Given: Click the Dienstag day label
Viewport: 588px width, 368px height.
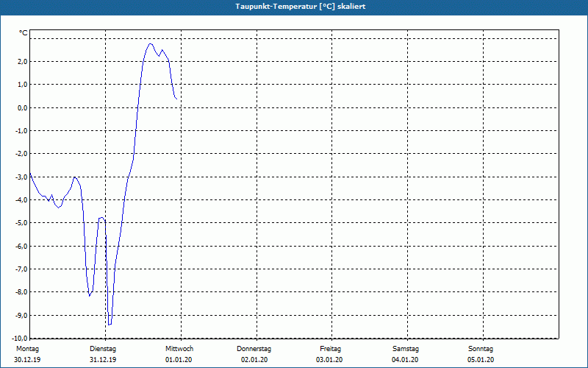Looking at the screenshot, I should pos(103,349).
